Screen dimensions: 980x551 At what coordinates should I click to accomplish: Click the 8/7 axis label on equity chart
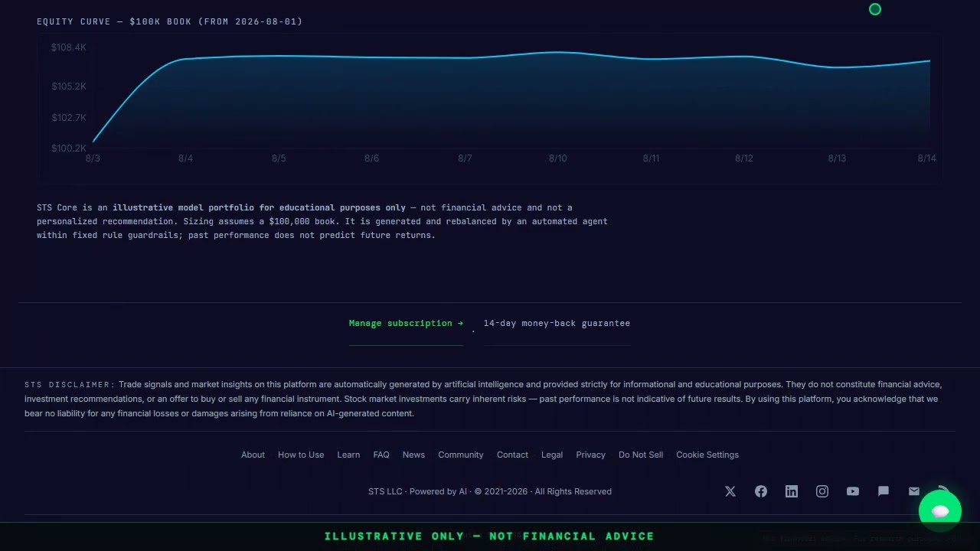[465, 158]
